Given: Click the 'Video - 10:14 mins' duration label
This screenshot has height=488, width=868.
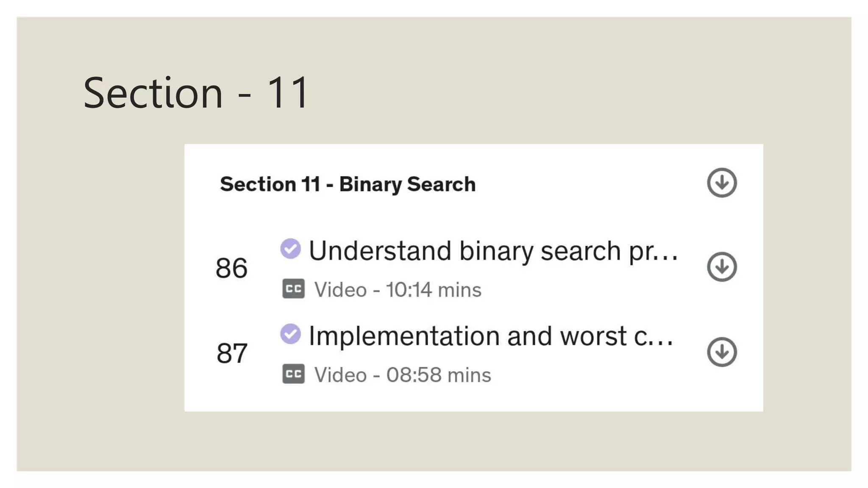Looking at the screenshot, I should 398,290.
